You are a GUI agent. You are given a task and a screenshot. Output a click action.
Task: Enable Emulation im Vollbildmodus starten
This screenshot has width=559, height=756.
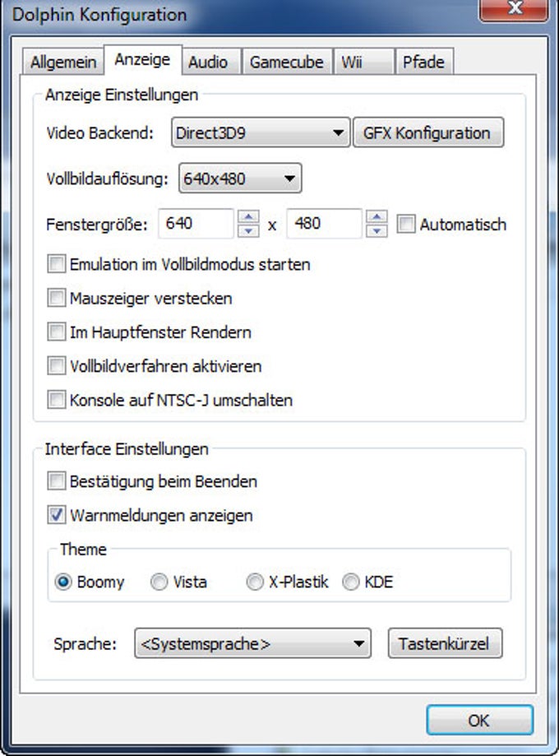coord(57,264)
